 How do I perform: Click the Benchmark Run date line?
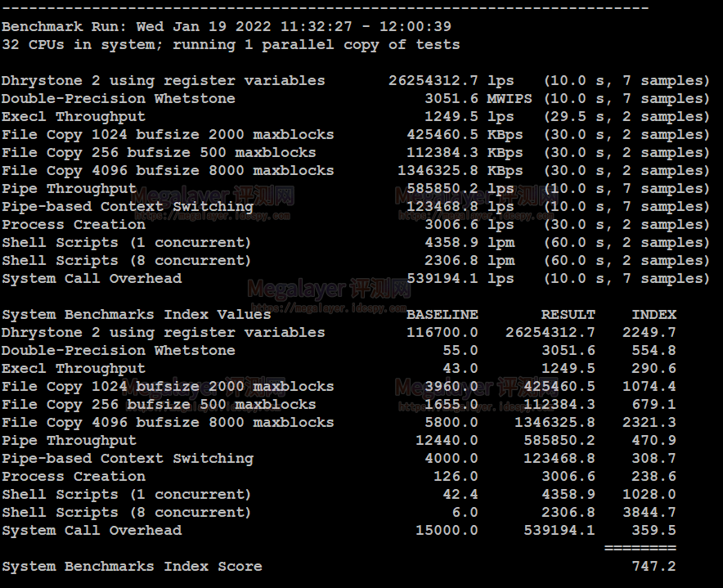227,26
